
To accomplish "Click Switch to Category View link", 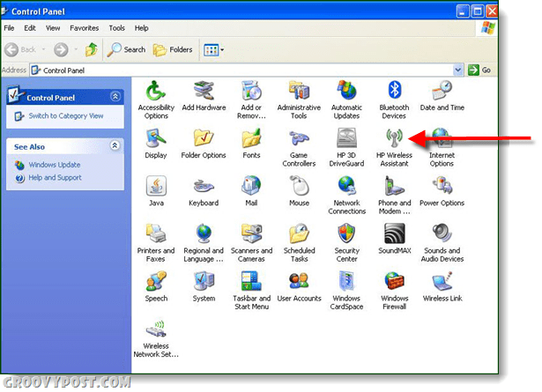I will 66,115.
